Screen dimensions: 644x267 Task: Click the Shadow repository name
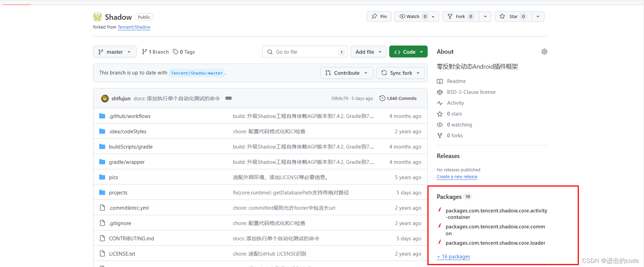118,17
